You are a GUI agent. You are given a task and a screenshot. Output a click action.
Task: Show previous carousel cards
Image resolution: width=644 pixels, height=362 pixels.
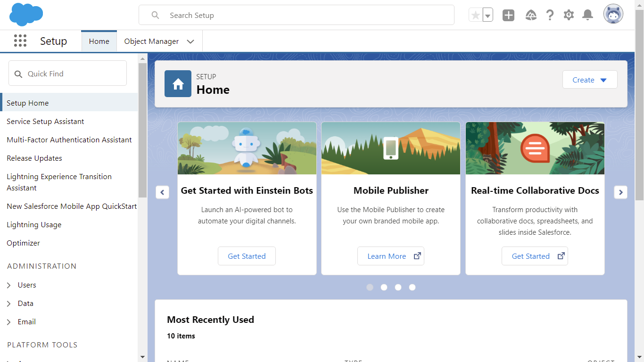coord(162,192)
